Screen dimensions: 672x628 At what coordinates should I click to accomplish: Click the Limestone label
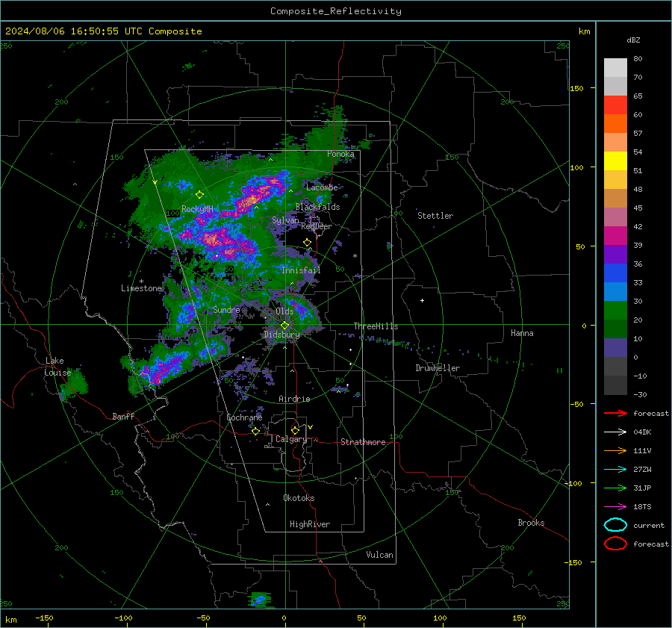point(141,288)
